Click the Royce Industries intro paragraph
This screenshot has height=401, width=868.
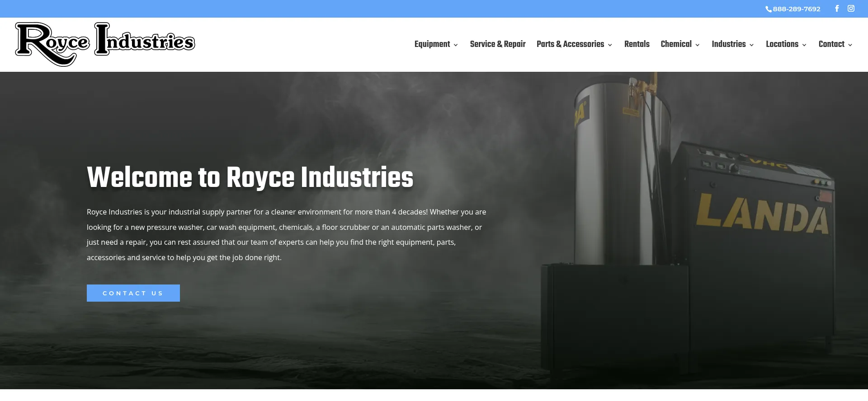point(287,235)
